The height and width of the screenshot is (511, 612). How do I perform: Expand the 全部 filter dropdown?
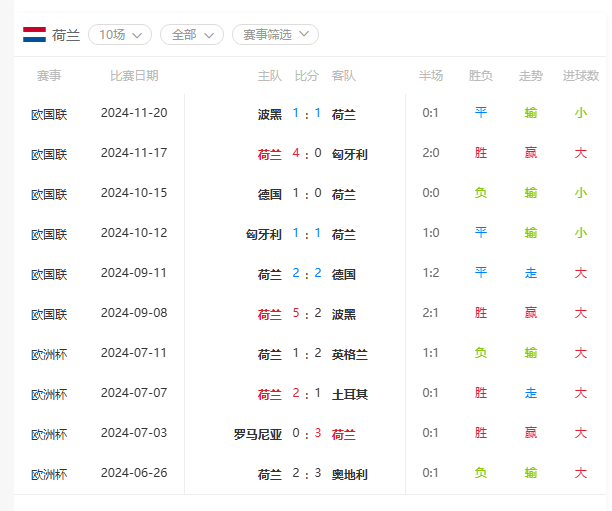192,35
